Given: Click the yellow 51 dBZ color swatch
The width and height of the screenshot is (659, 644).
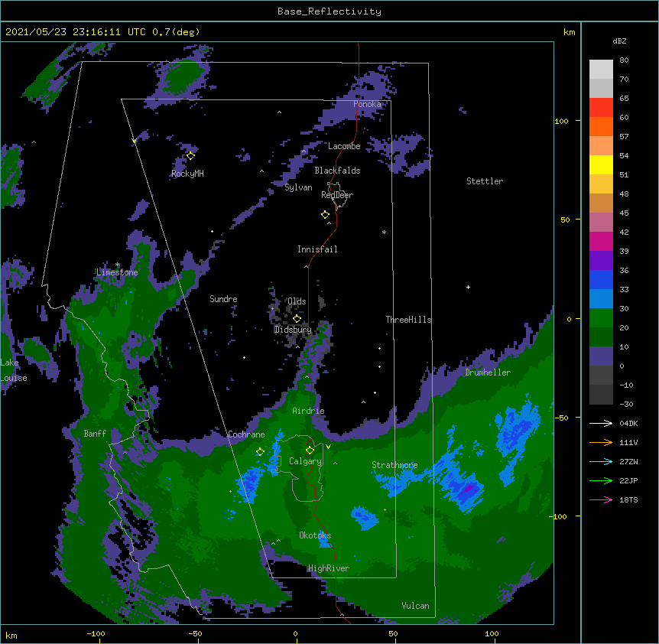Looking at the screenshot, I should coord(601,164).
